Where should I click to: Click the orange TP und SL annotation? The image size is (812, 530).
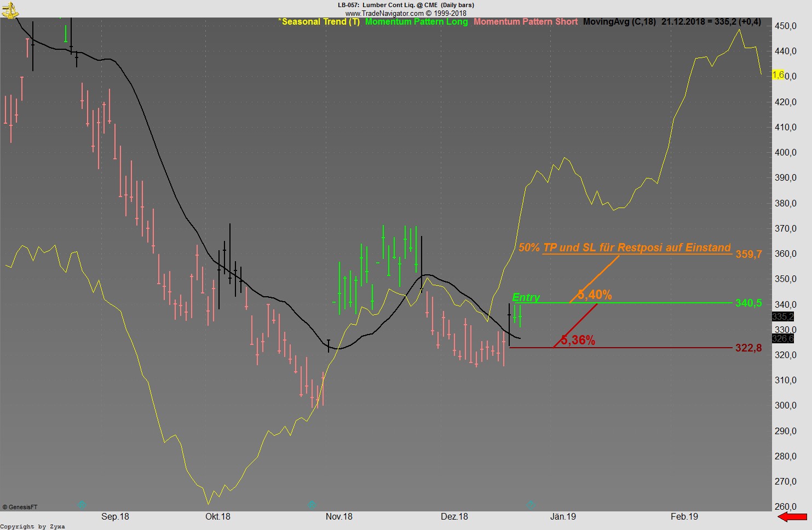624,247
